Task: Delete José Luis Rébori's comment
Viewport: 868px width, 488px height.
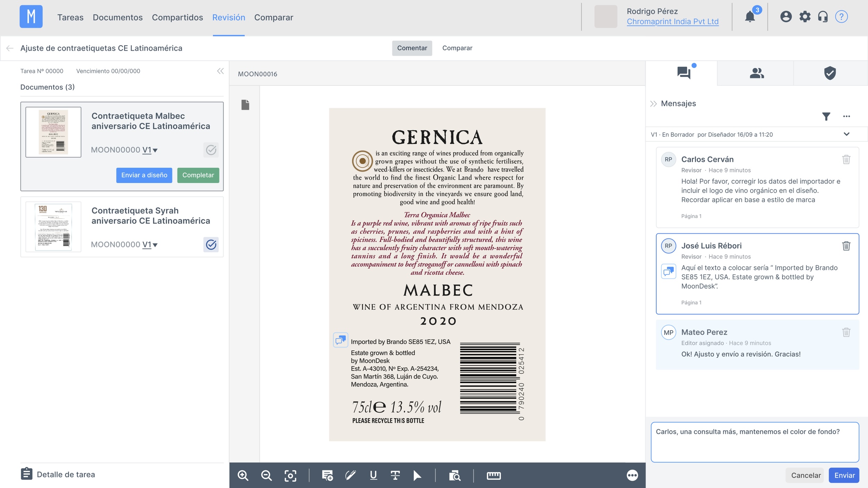Action: [x=846, y=246]
